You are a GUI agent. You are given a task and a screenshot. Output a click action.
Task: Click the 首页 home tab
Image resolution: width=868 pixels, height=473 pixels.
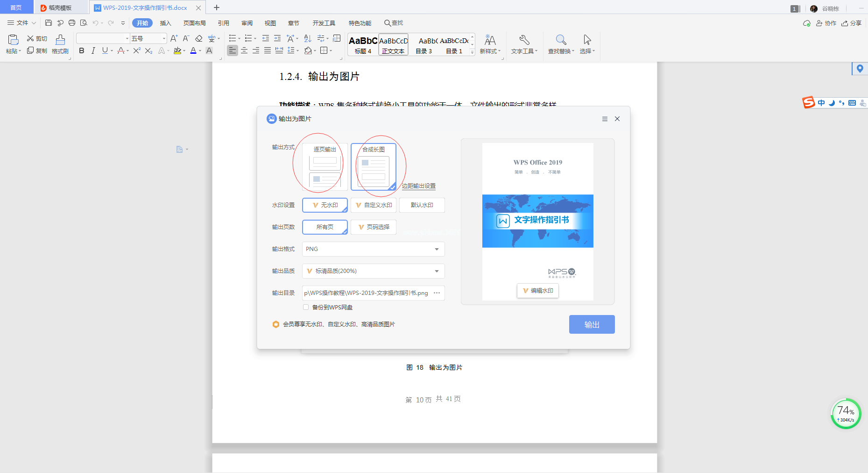click(16, 7)
